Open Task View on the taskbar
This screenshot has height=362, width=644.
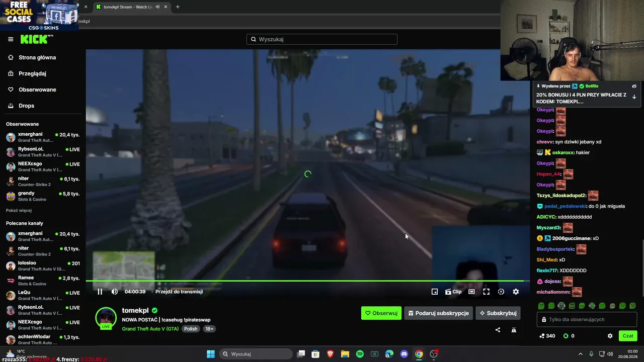(x=301, y=354)
